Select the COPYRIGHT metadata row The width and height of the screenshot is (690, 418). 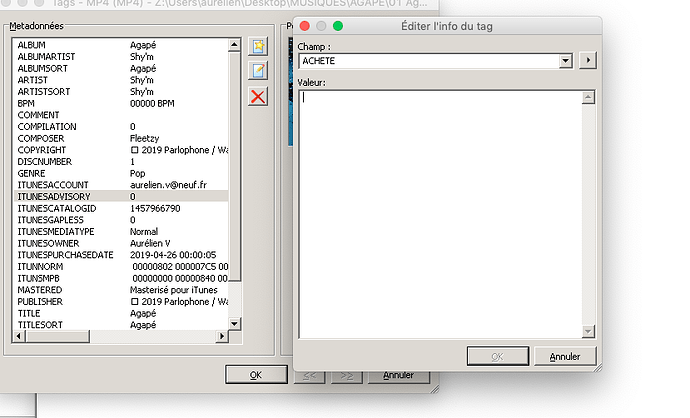coord(121,150)
